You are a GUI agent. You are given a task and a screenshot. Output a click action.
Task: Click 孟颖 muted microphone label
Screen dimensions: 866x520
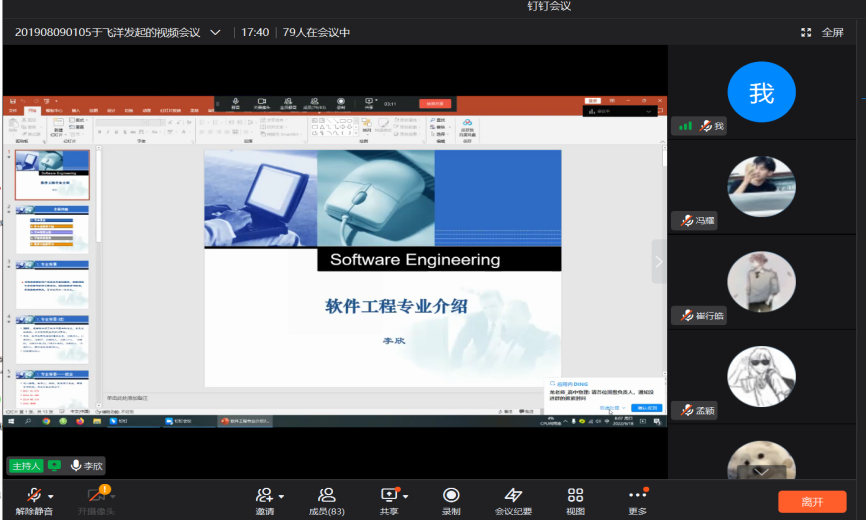(698, 410)
